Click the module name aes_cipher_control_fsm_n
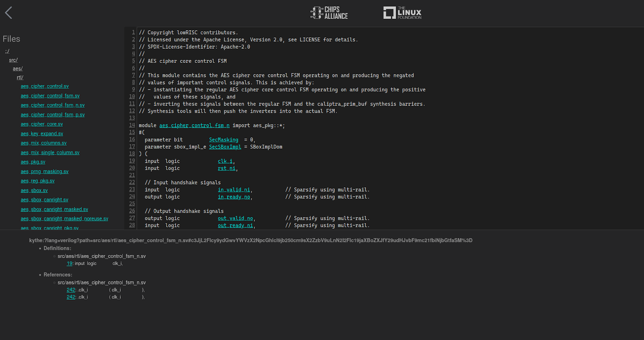Image resolution: width=644 pixels, height=340 pixels. tap(194, 126)
